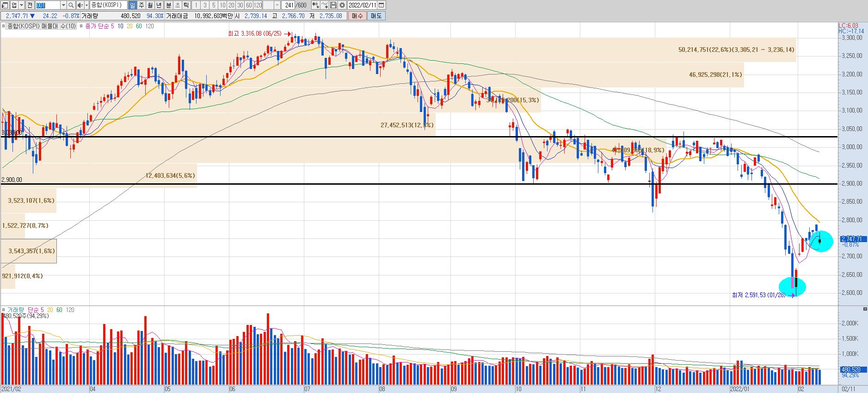This screenshot has width=868, height=393.
Task: Switch to the 분 minute period tab
Action: click(169, 5)
